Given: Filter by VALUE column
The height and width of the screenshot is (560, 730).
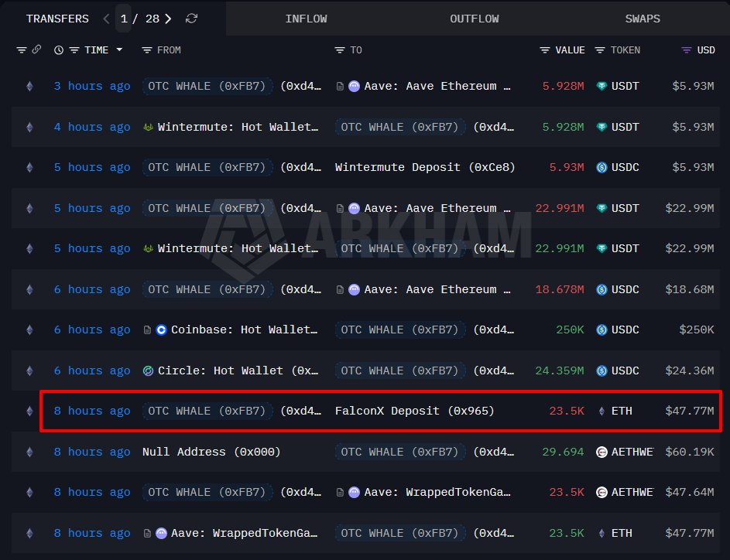Looking at the screenshot, I should [545, 50].
